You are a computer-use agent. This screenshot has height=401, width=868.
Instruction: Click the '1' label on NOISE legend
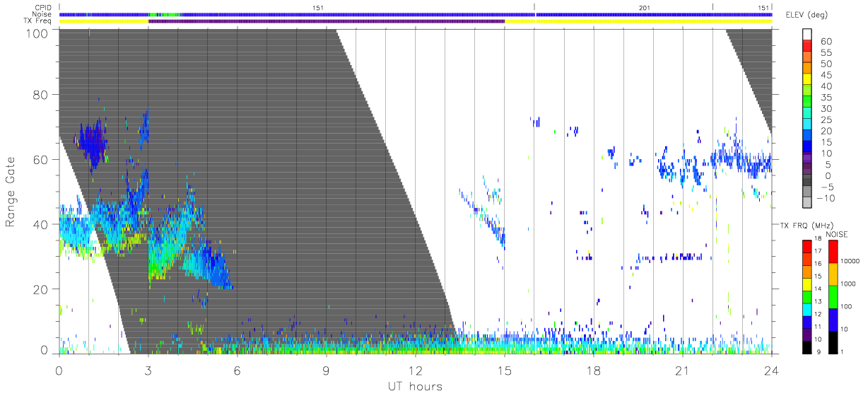click(x=843, y=351)
